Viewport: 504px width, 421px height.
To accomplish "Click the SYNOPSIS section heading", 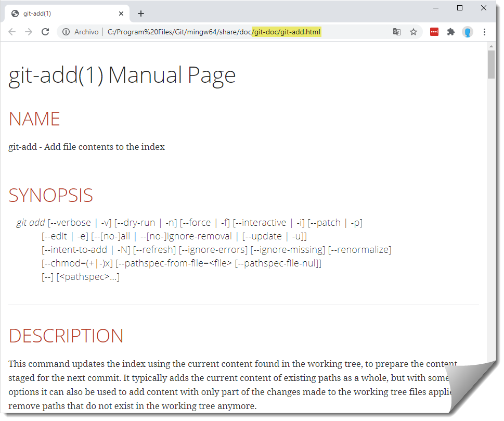I will pyautogui.click(x=50, y=195).
